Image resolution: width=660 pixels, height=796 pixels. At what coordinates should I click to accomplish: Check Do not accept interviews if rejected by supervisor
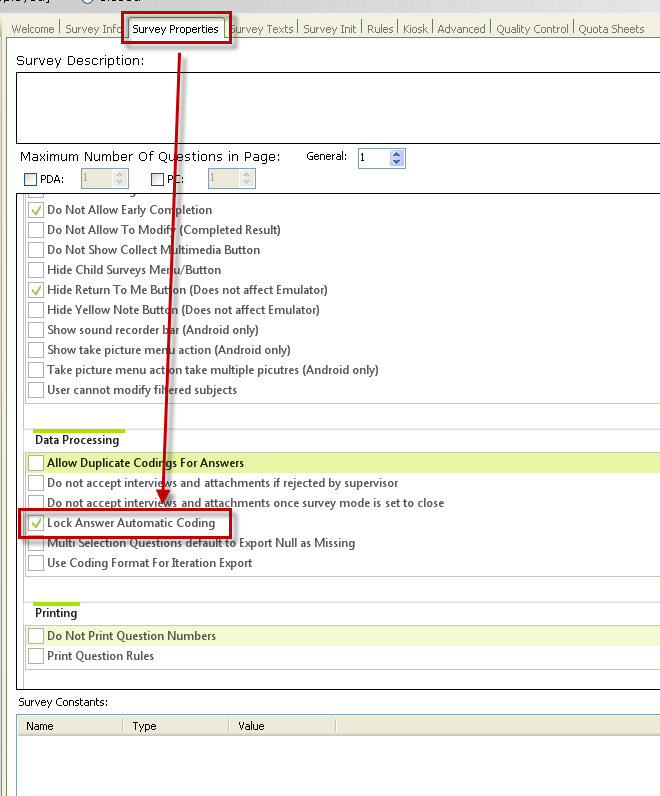click(x=36, y=483)
